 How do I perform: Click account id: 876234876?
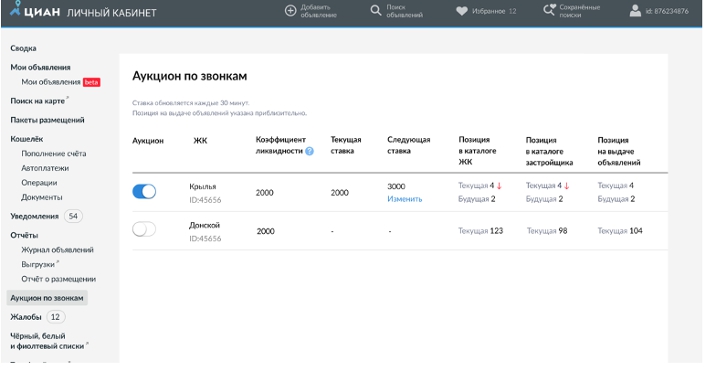[667, 11]
